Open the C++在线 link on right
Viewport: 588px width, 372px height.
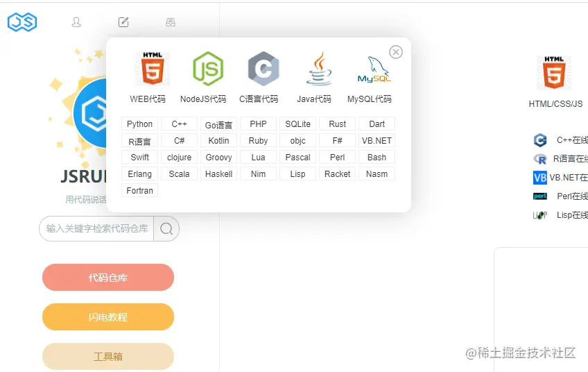pos(572,140)
